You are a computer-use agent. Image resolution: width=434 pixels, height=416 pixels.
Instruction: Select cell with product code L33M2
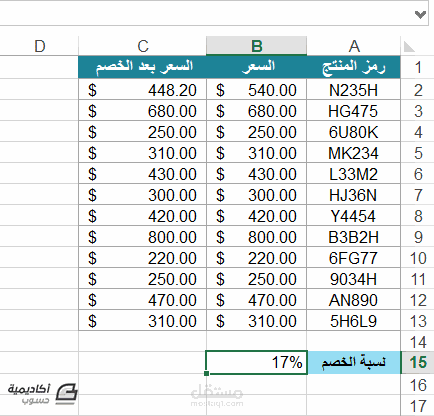coord(354,174)
